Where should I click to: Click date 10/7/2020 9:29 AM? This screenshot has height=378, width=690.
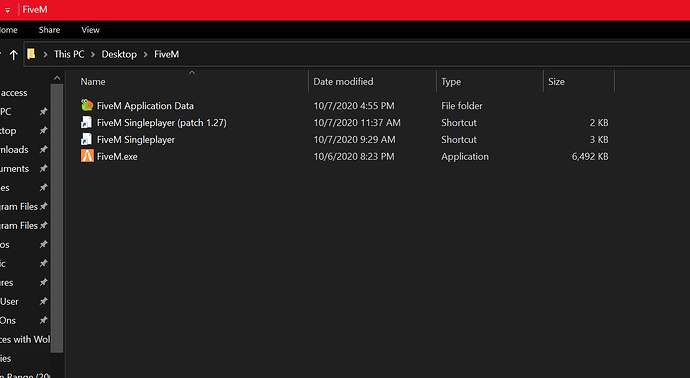point(354,139)
